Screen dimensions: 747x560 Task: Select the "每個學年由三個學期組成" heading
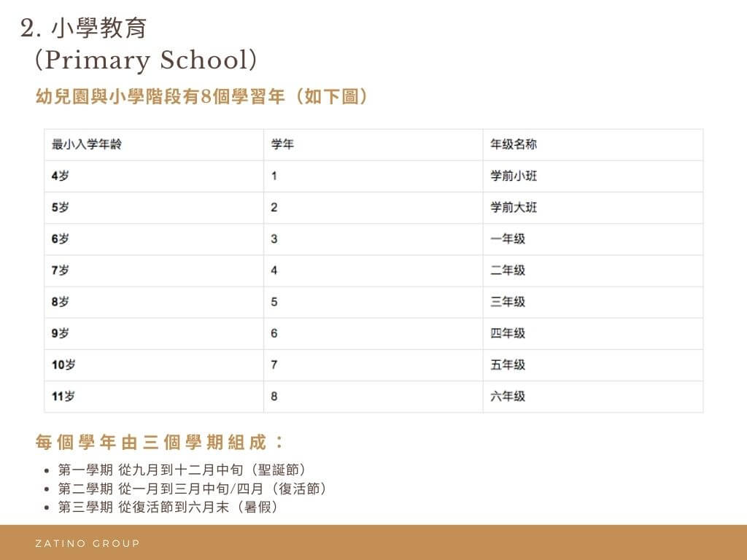(x=160, y=442)
